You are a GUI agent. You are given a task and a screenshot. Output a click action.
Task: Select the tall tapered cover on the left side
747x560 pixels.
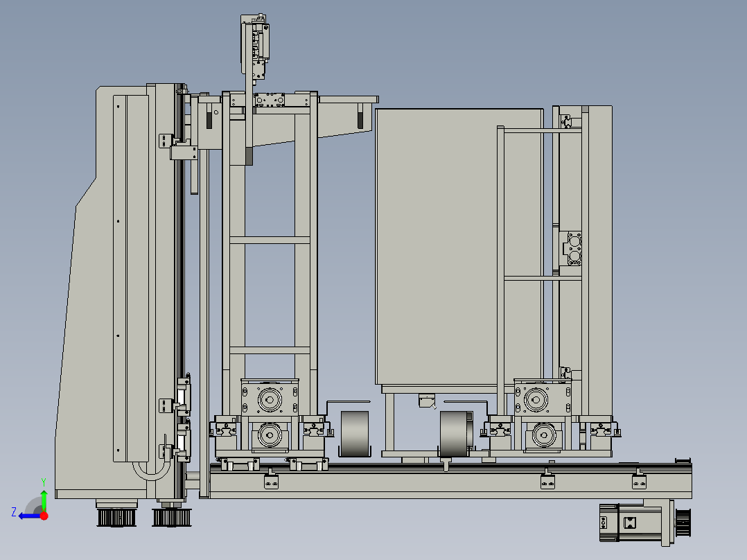pyautogui.click(x=103, y=292)
